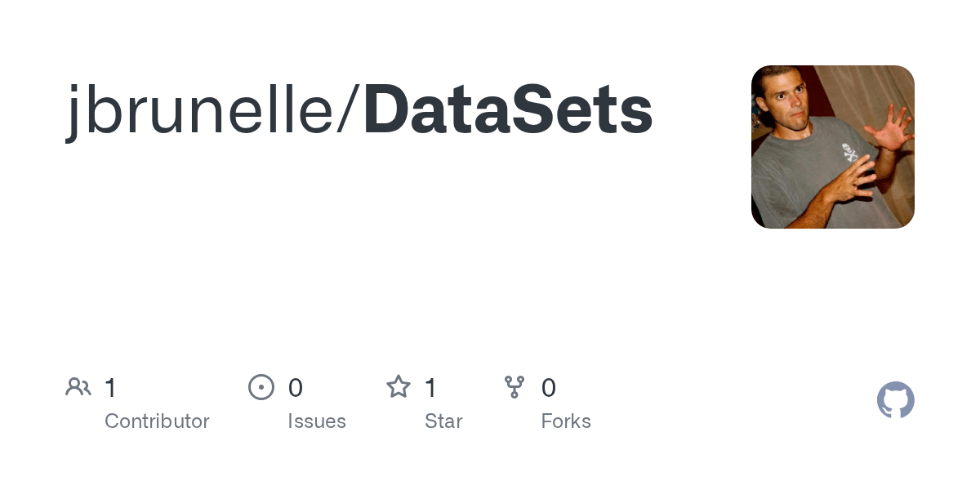Click the contributors people icon
Viewport: 980px width, 490px height.
[x=78, y=387]
